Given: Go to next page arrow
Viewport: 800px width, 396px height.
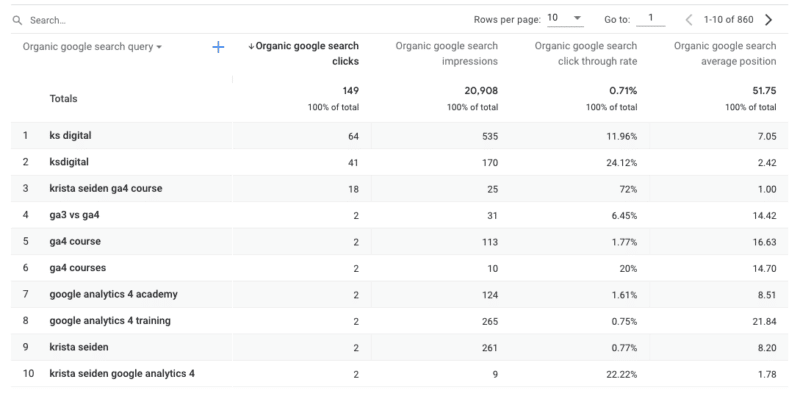Looking at the screenshot, I should click(768, 20).
